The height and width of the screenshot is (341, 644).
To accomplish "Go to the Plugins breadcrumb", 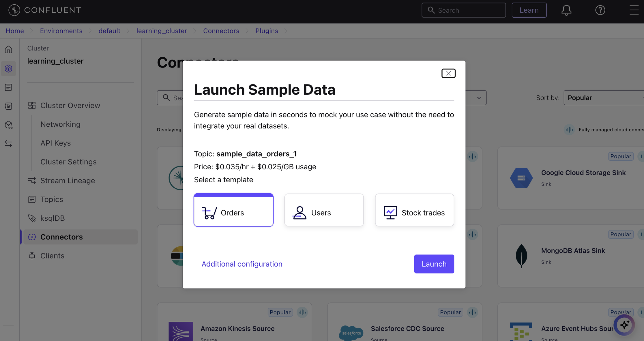I will click(267, 31).
